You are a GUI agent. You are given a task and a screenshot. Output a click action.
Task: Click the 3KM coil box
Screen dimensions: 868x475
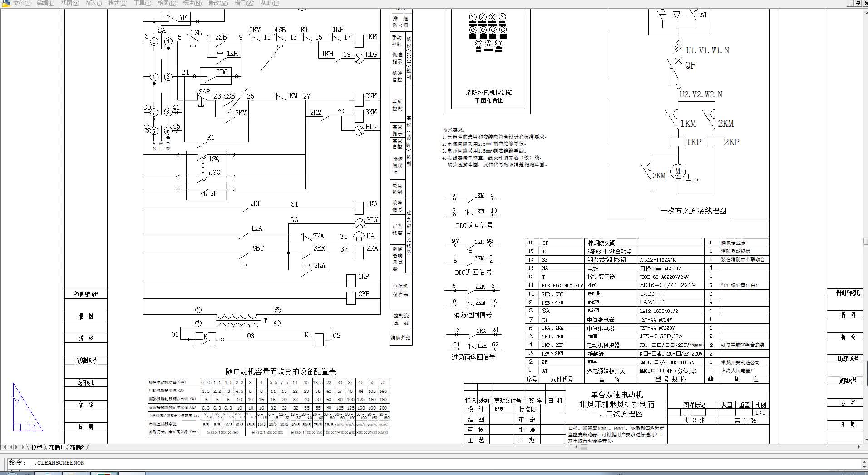(x=359, y=115)
